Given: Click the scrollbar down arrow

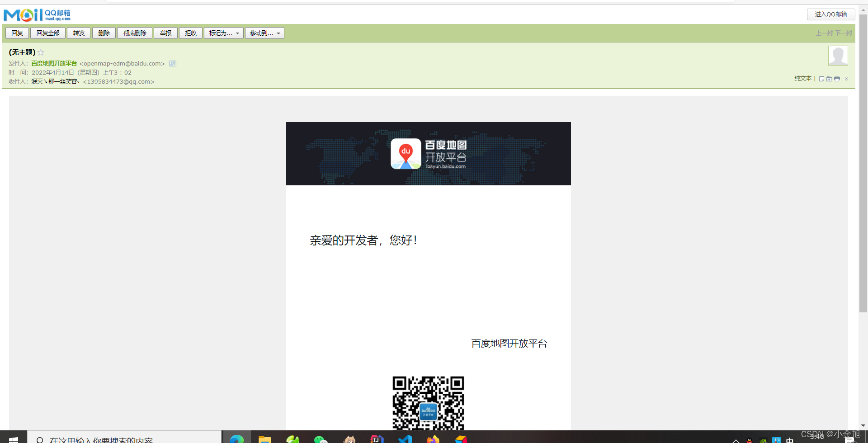Looking at the screenshot, I should pyautogui.click(x=863, y=425).
